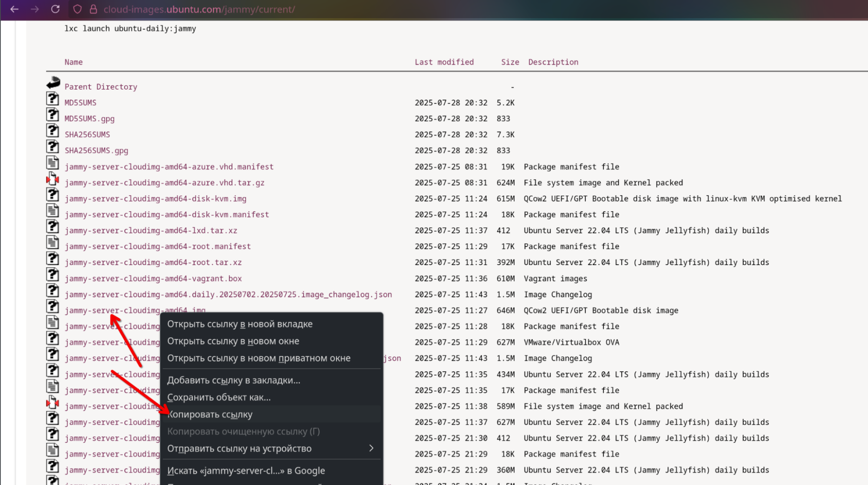868x485 pixels.
Task: Click the icon beside jammy-server-cloudimg-amd64.img
Action: coord(53,306)
